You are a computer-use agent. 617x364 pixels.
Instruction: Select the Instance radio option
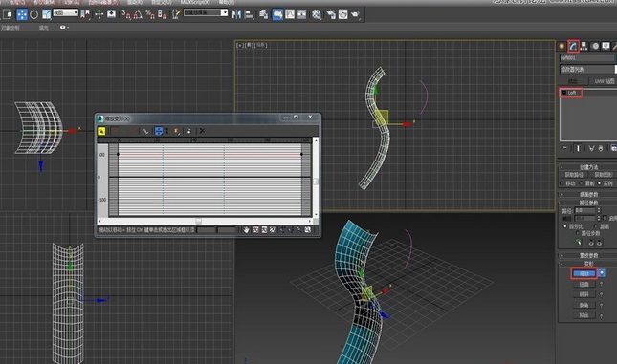[x=606, y=183]
